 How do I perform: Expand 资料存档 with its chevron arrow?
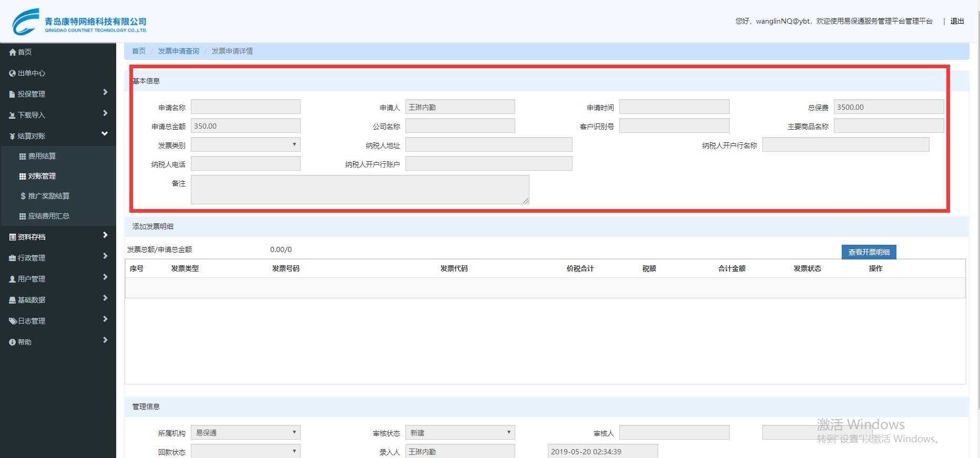tap(105, 235)
